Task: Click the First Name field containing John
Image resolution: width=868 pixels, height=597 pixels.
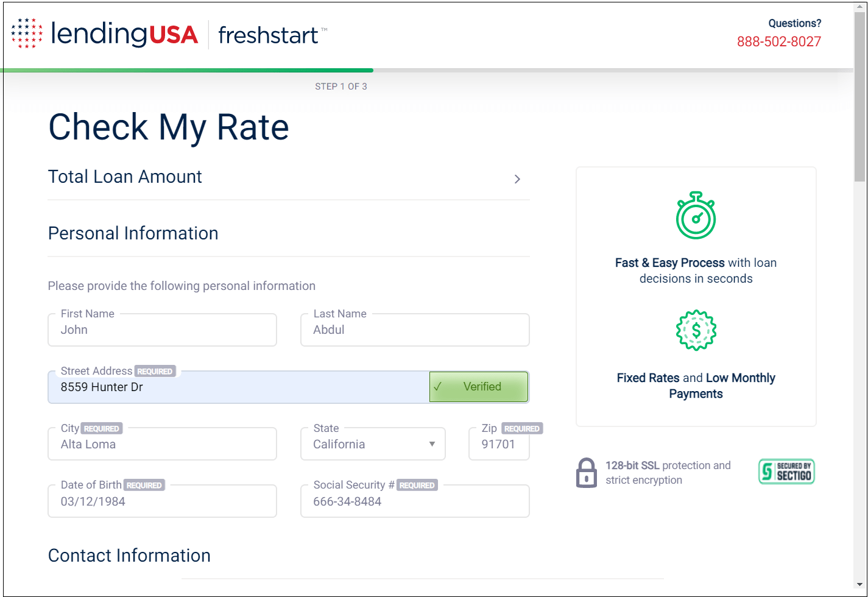Action: tap(162, 330)
